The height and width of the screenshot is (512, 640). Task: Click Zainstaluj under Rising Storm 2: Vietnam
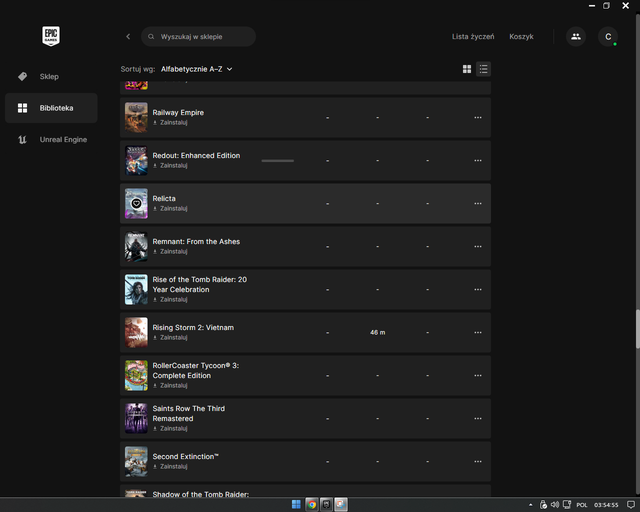coord(170,337)
